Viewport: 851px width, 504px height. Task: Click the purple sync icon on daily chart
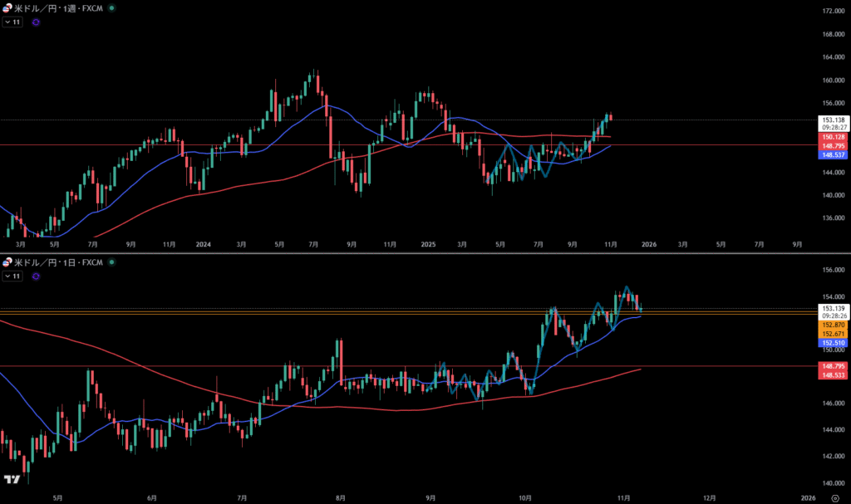tap(35, 277)
